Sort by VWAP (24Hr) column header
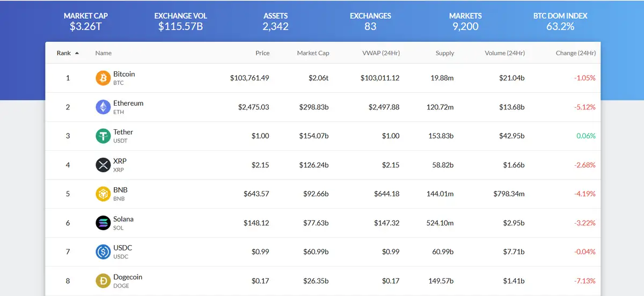 pos(381,53)
